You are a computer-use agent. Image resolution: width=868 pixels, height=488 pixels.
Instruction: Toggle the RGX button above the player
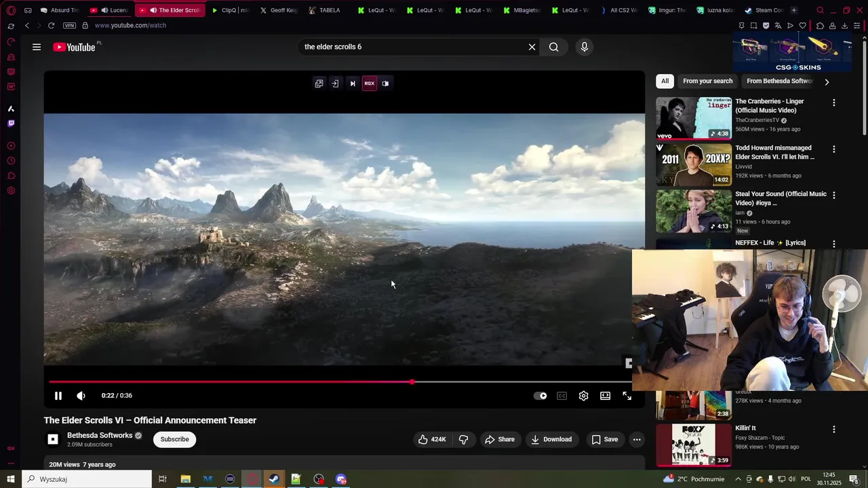tap(370, 83)
